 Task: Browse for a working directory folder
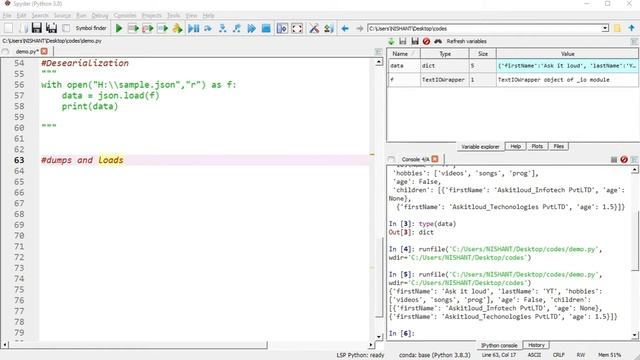click(x=617, y=28)
